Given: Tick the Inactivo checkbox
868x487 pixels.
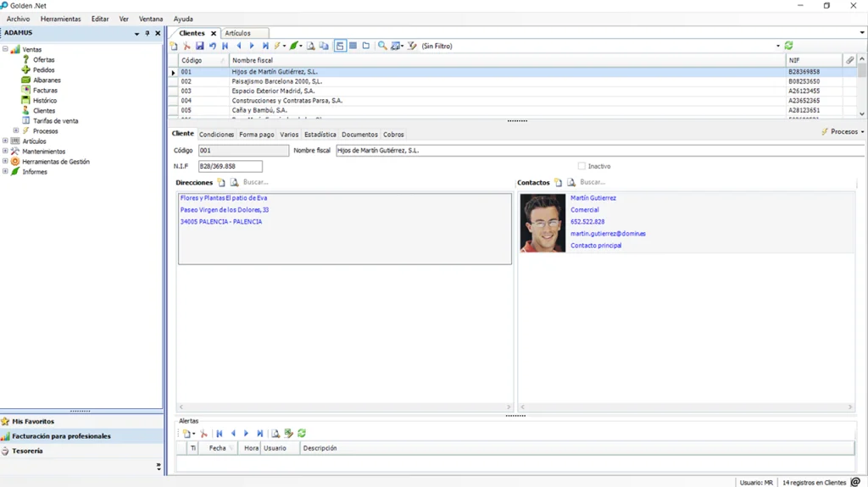Looking at the screenshot, I should 581,166.
